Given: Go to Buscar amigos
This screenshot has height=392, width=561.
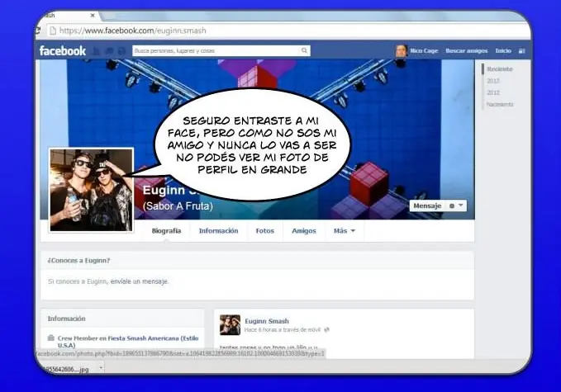Looking at the screenshot, I should [467, 50].
